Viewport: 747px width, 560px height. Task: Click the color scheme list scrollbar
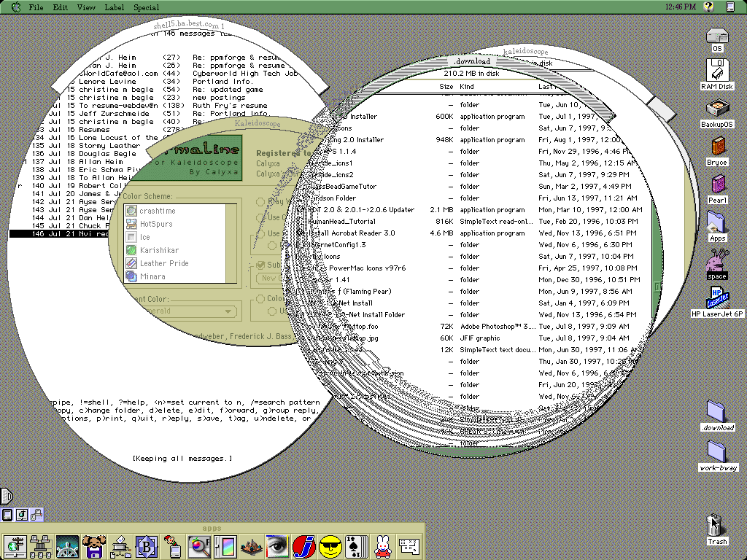click(x=231, y=244)
